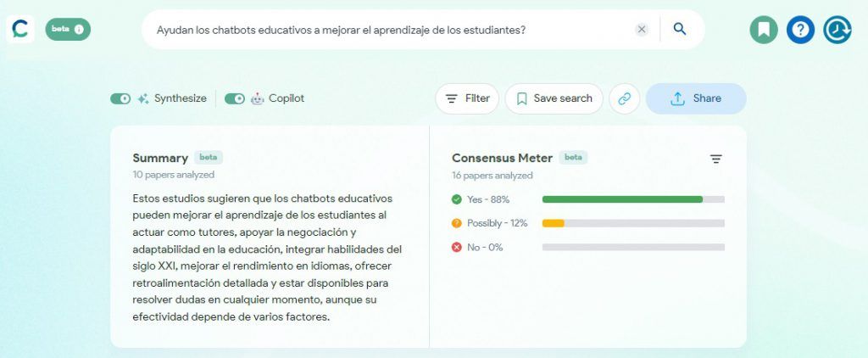868x358 pixels.
Task: Copy link with the chain icon button
Action: pos(625,98)
